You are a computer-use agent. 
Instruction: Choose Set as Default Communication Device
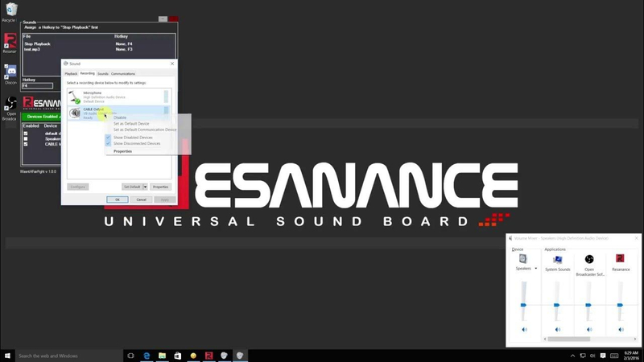pyautogui.click(x=145, y=130)
